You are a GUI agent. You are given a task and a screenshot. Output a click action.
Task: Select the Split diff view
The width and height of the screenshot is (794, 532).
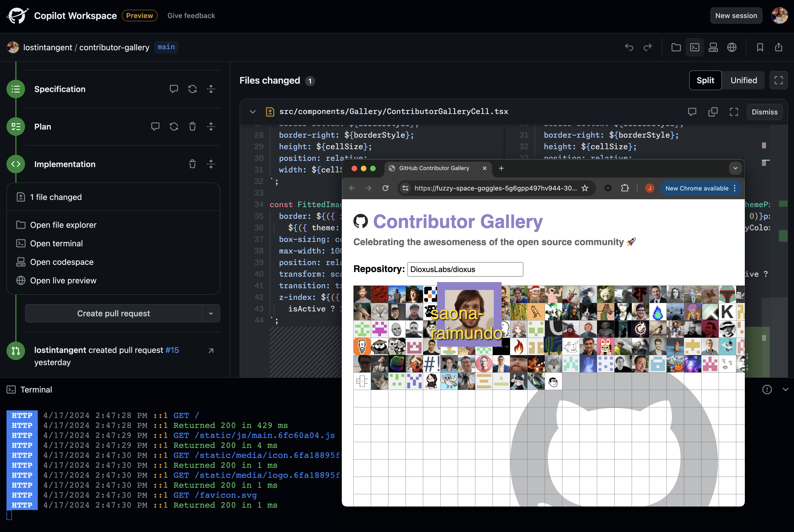pyautogui.click(x=705, y=80)
